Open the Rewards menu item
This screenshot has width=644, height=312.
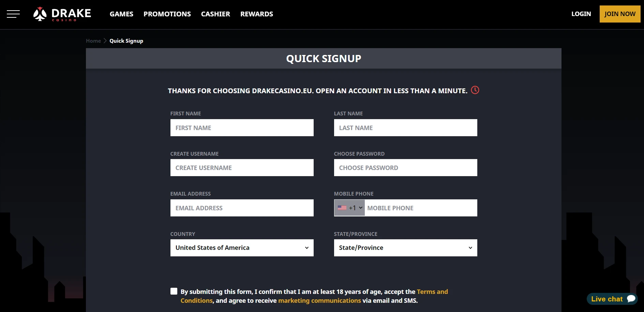tap(257, 14)
